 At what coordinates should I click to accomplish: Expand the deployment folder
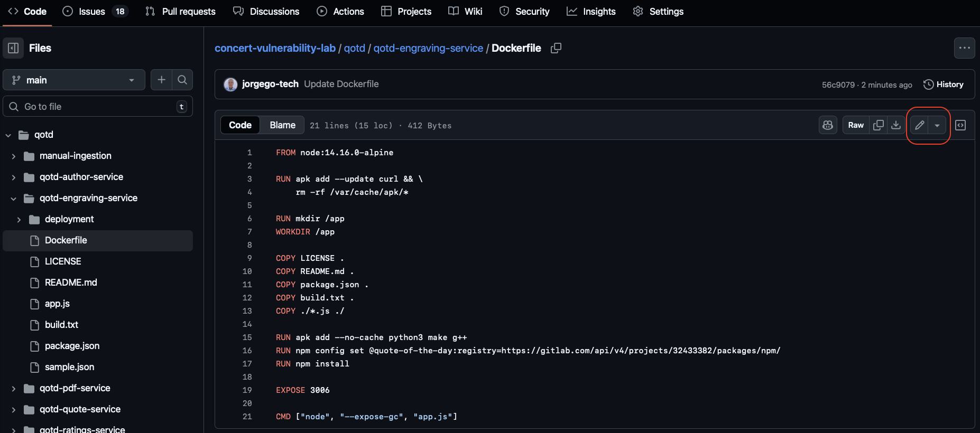(x=19, y=220)
